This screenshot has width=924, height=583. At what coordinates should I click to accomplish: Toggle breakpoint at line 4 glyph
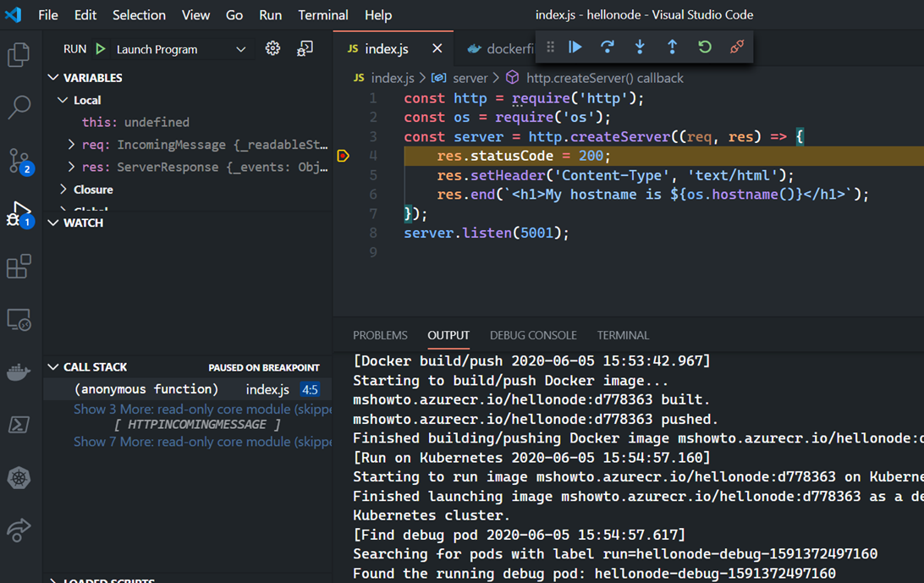tap(343, 157)
